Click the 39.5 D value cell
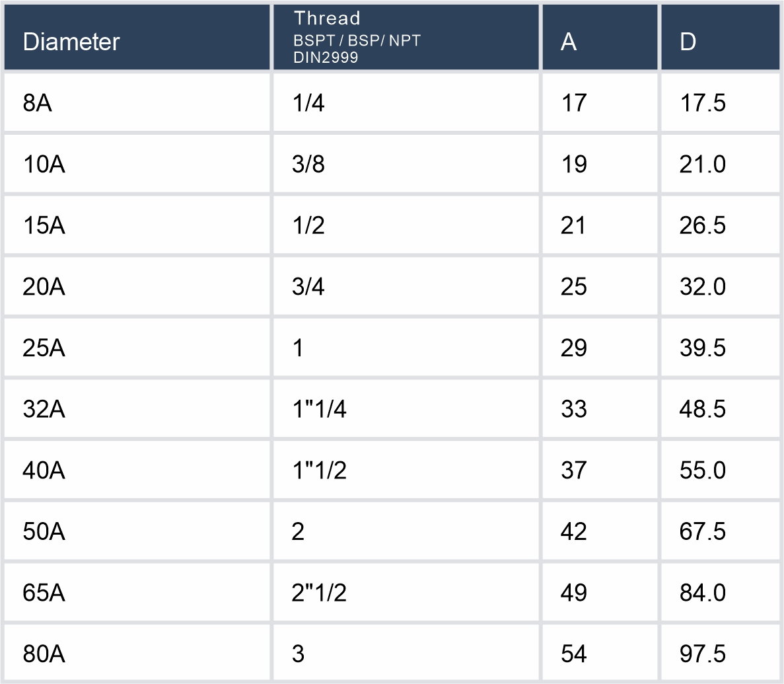Screen dimensions: 784x684 point(703,348)
